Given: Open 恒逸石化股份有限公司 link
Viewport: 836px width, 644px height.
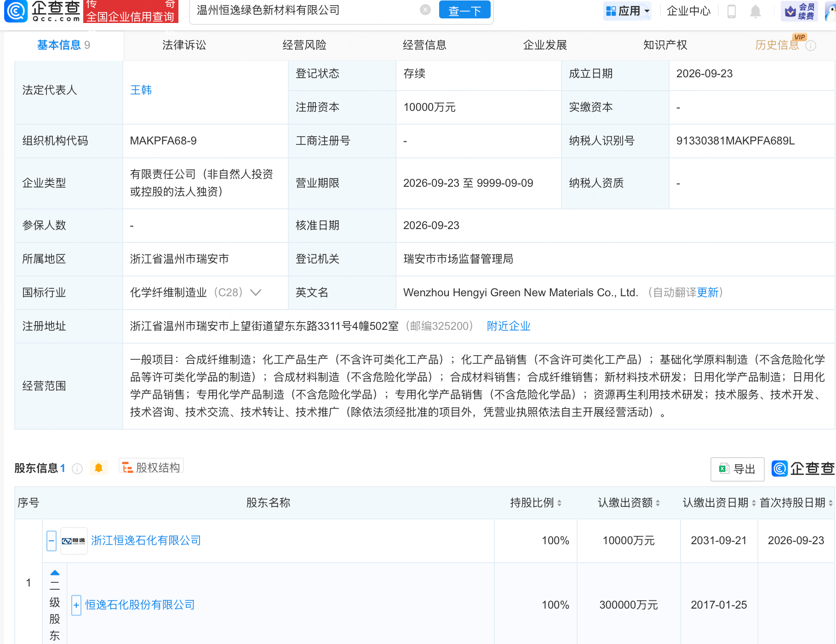Looking at the screenshot, I should [x=140, y=605].
